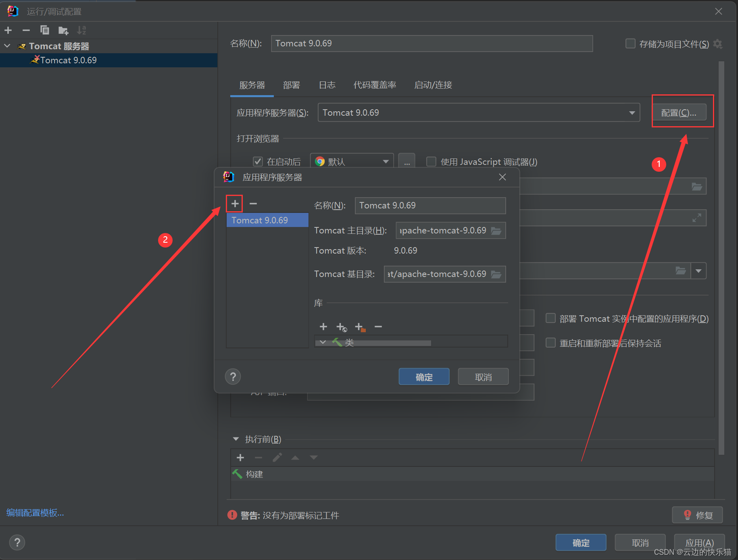Add application server with plus icon in dialog
This screenshot has height=560, width=738.
[235, 204]
